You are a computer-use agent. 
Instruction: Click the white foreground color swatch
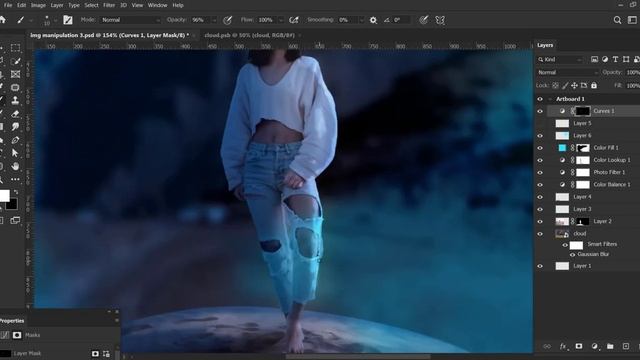pyautogui.click(x=4, y=196)
